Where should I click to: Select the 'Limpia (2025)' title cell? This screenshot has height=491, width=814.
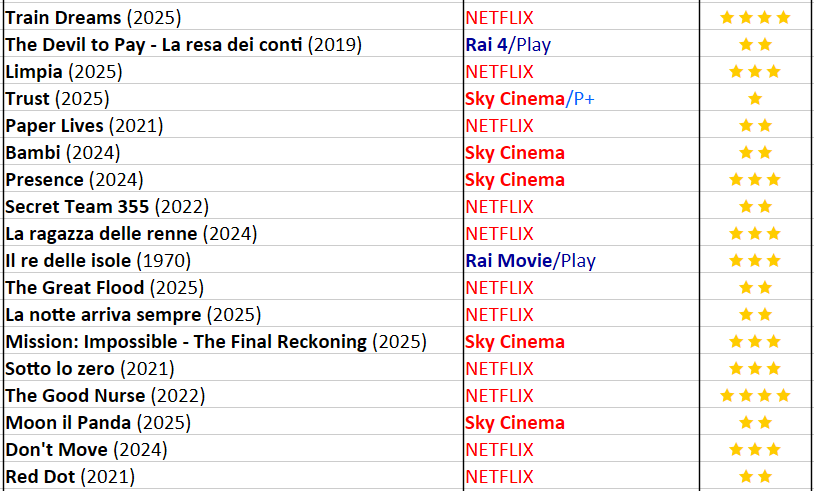click(x=233, y=71)
